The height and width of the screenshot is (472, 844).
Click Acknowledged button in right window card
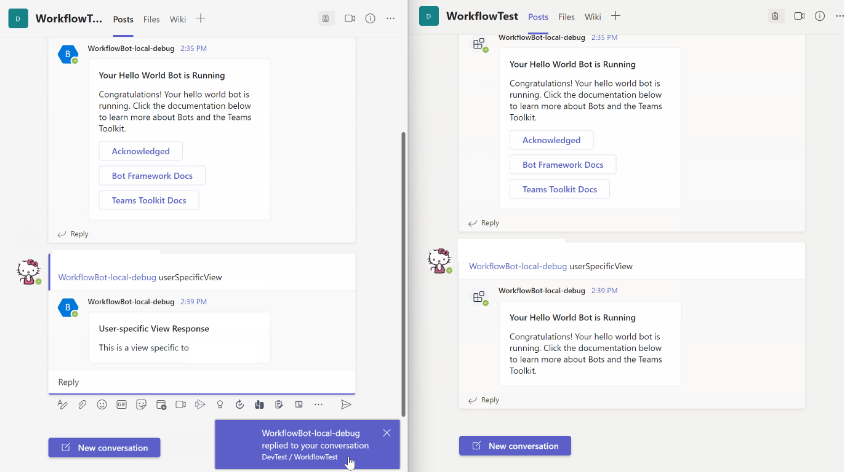[551, 140]
